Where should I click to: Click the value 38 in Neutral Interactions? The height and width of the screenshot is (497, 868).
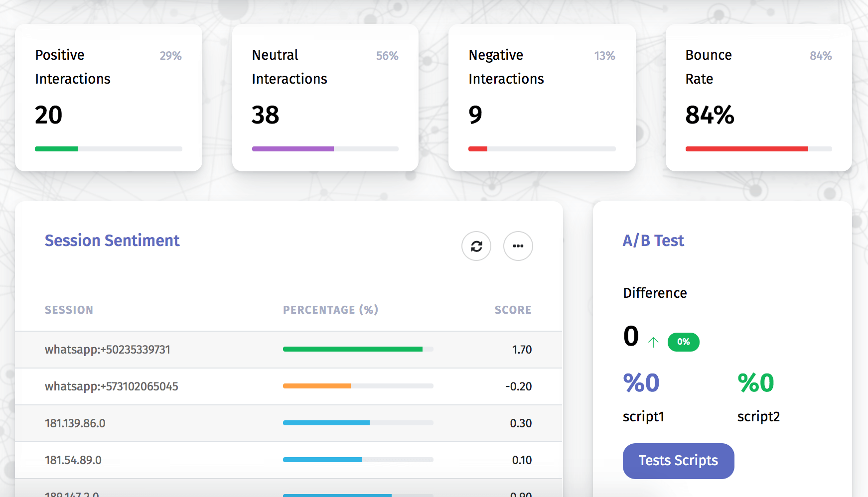[265, 115]
